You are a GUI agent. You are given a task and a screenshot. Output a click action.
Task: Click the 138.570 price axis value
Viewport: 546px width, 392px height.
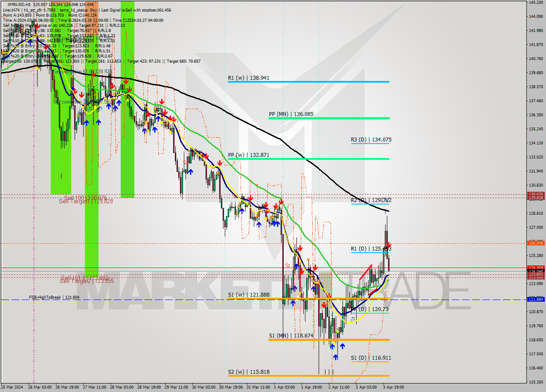(537, 87)
